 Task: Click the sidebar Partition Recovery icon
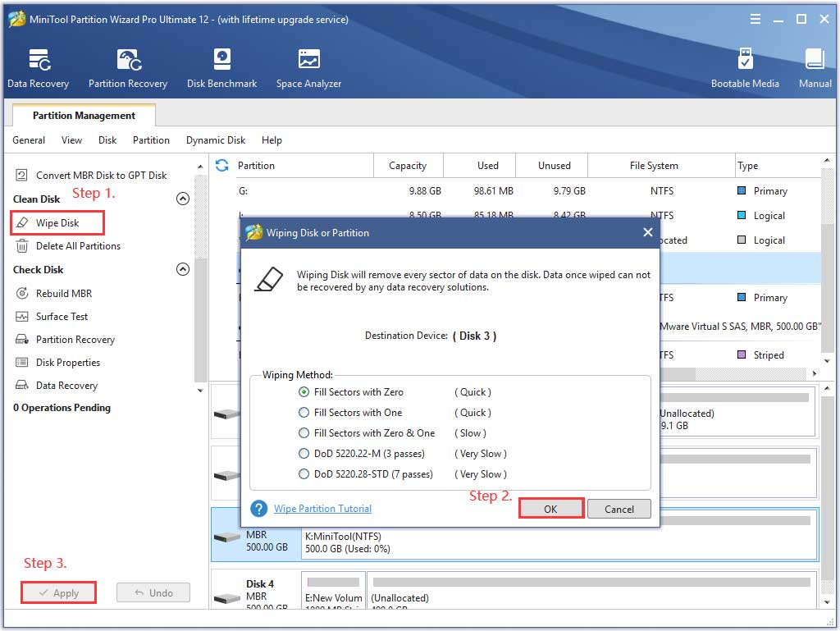pyautogui.click(x=22, y=339)
